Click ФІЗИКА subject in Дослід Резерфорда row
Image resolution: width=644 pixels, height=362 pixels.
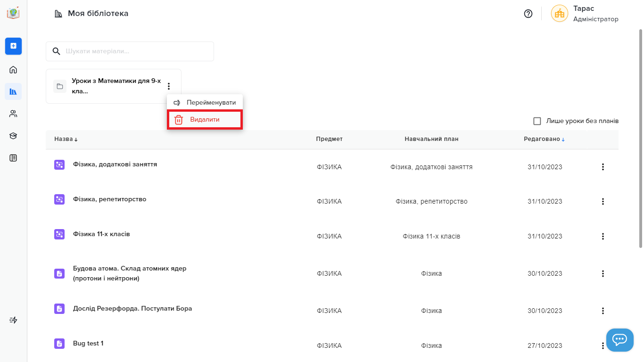(x=329, y=311)
